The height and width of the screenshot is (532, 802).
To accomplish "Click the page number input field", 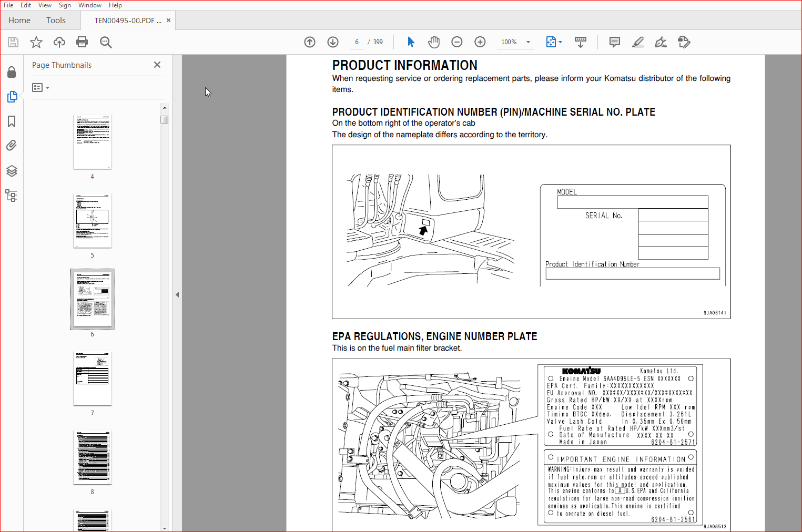I will pyautogui.click(x=357, y=42).
